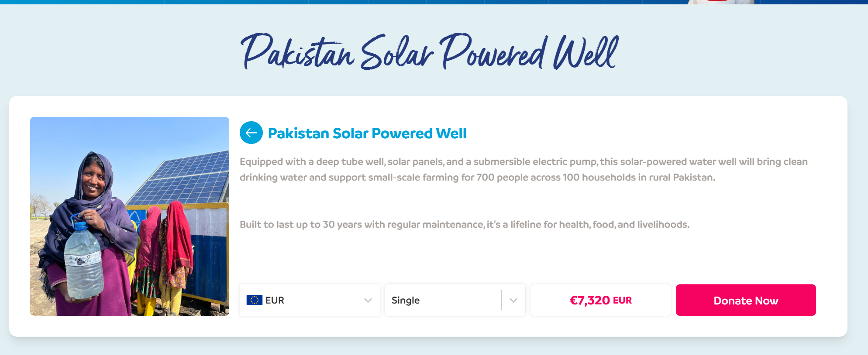Open the woman with water bottle photo

pos(129,216)
